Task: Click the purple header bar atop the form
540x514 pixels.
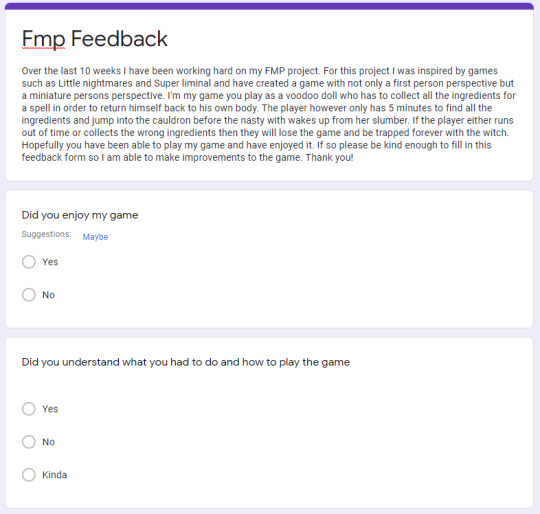Action: (269, 6)
